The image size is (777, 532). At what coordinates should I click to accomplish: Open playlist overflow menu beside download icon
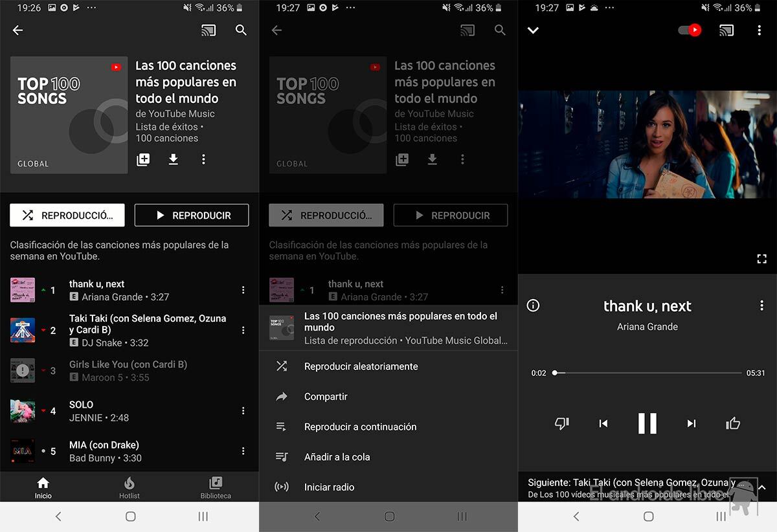(x=203, y=159)
